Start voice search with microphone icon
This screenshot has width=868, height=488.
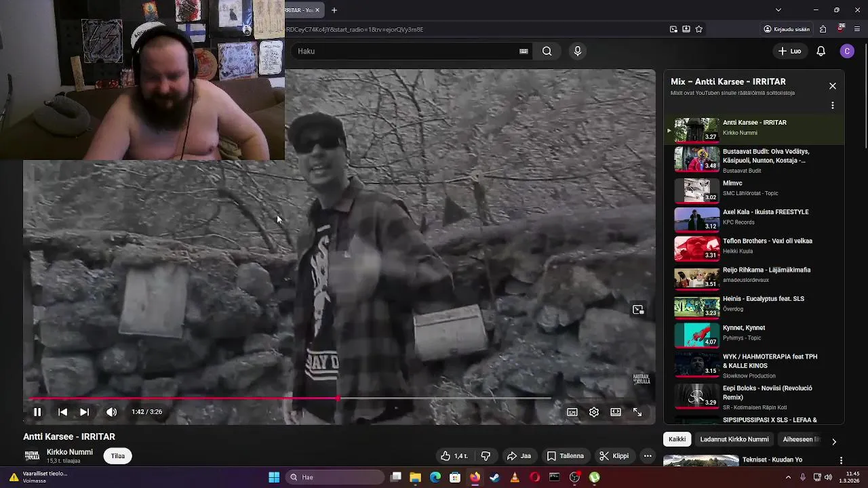click(578, 51)
